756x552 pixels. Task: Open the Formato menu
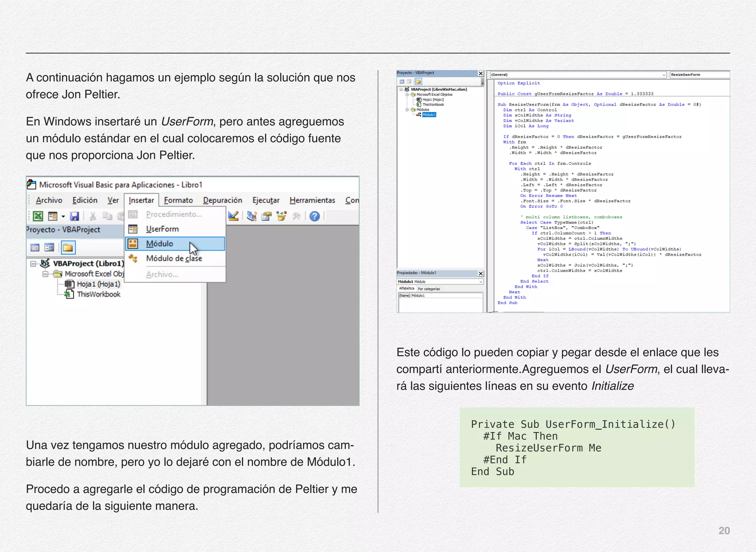click(178, 200)
